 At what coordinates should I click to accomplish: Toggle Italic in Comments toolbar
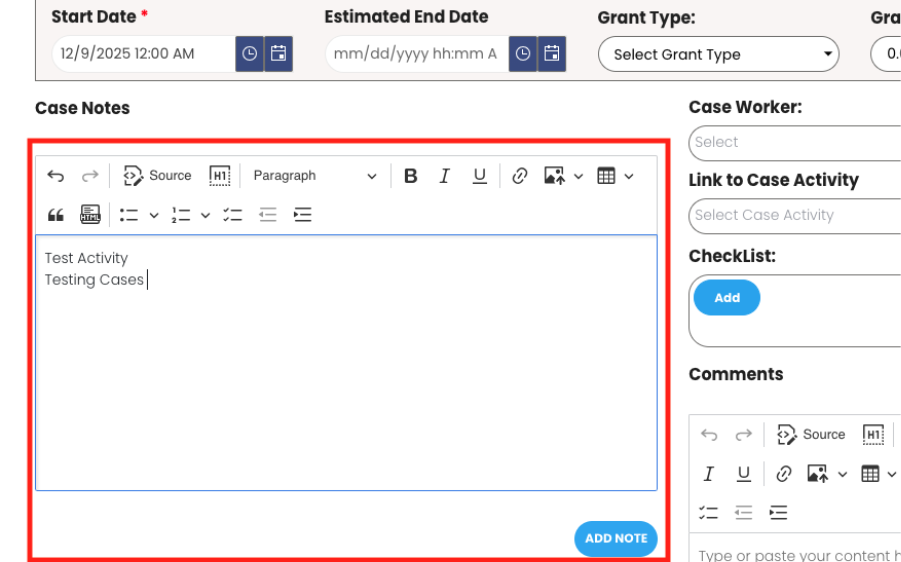(x=709, y=474)
